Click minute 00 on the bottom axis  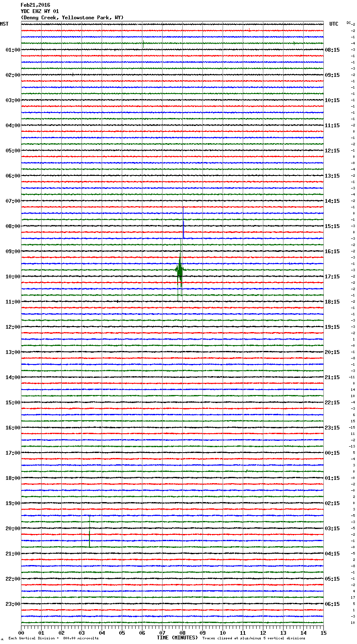coord(21,632)
